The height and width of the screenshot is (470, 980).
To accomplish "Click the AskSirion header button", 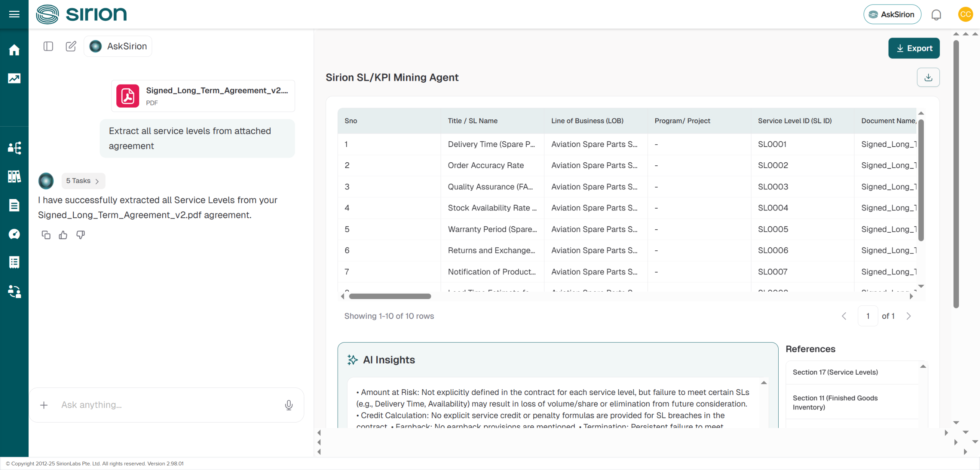I will click(x=892, y=15).
